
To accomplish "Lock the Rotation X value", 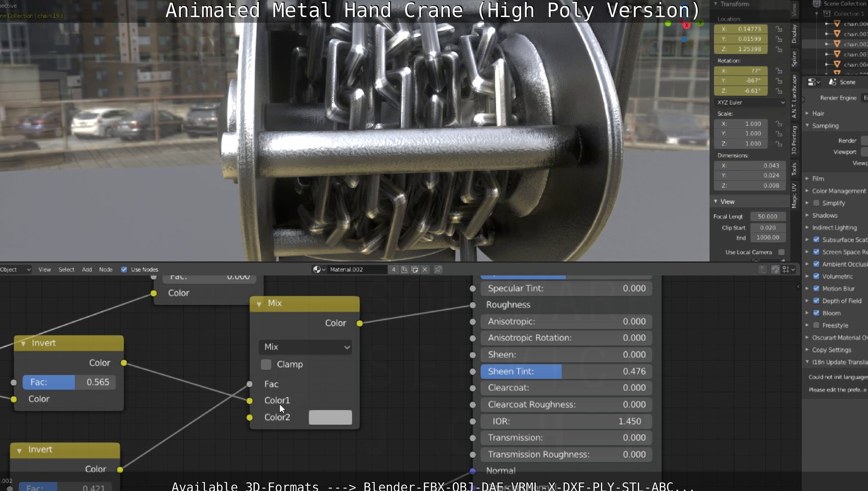I will (x=779, y=71).
